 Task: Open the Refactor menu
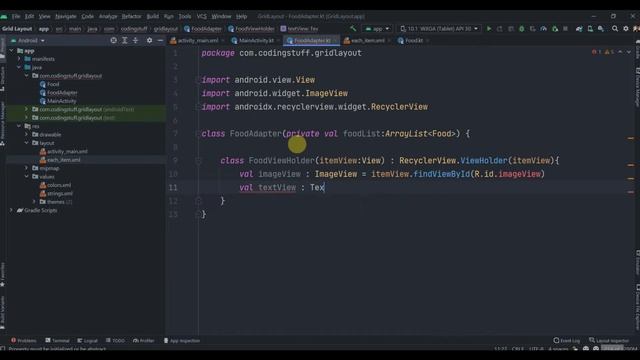(x=131, y=16)
